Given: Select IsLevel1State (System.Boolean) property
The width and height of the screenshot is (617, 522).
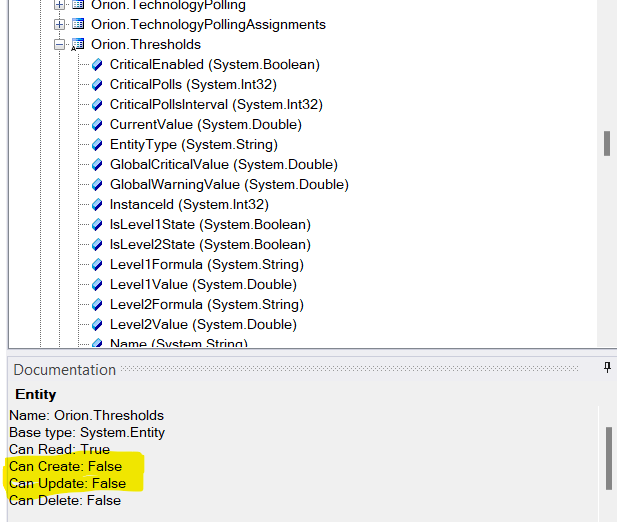Looking at the screenshot, I should (210, 225).
